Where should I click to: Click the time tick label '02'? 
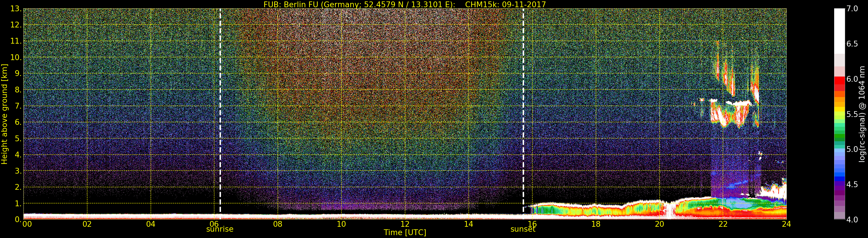[87, 224]
